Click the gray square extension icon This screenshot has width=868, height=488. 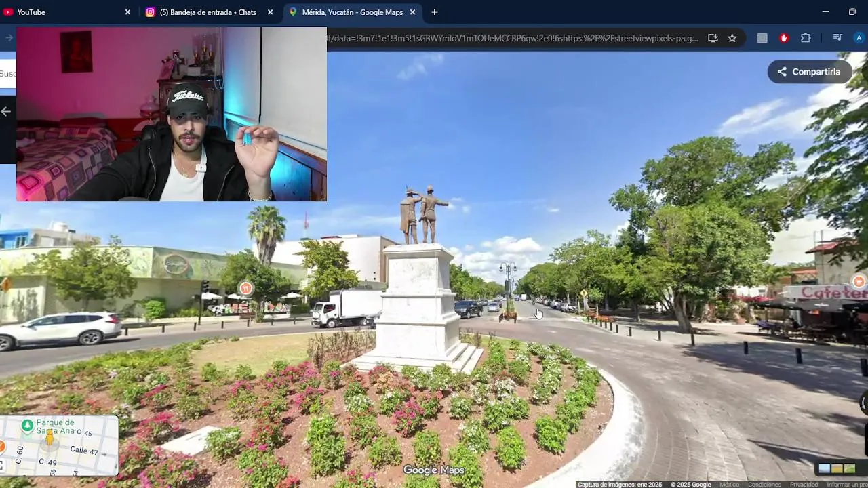point(762,38)
